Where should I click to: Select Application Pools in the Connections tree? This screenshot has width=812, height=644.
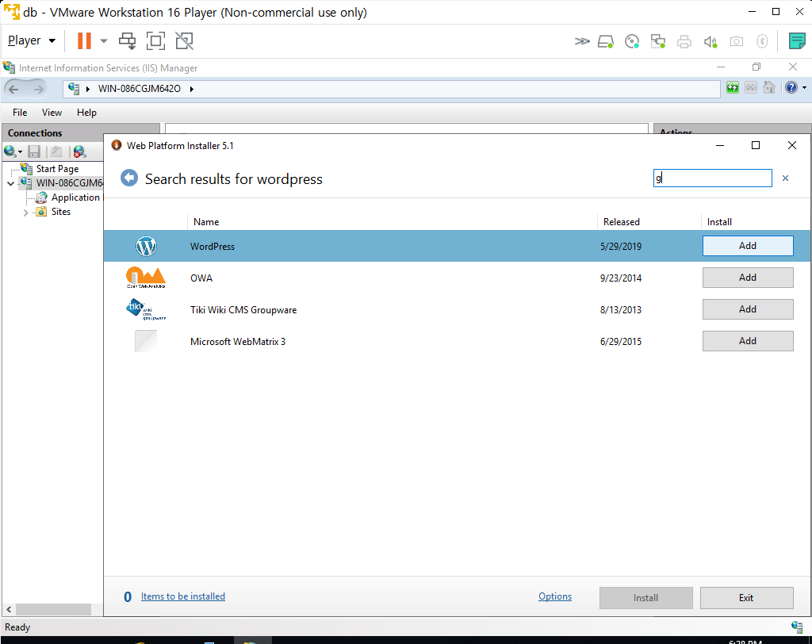click(77, 197)
